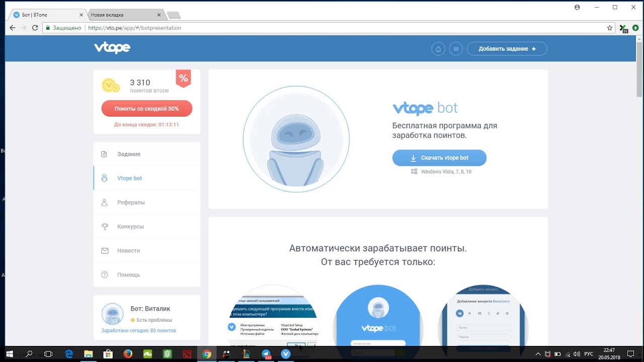This screenshot has width=644, height=362.
Task: Click the 'Бот: Виталик' name
Action: click(x=150, y=309)
